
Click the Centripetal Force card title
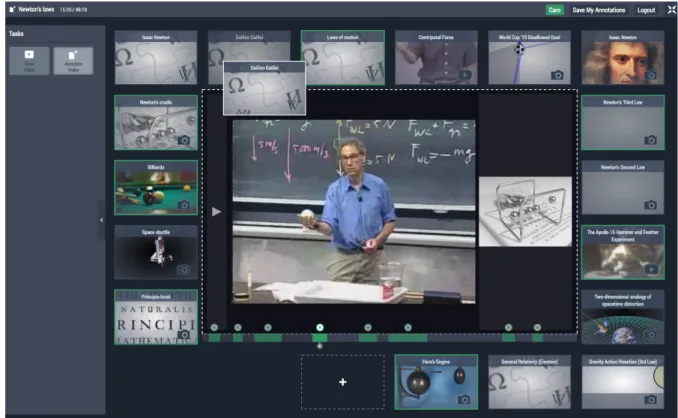point(436,37)
